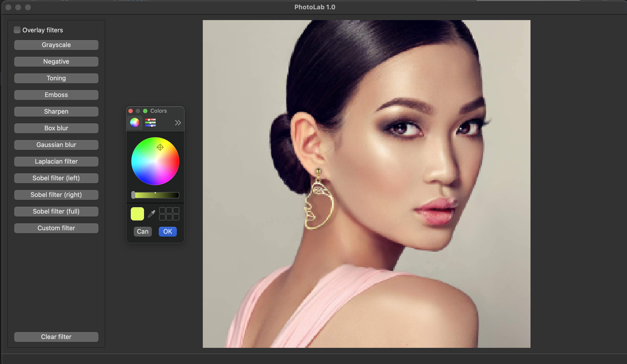
Task: Cancel the color selection
Action: (143, 232)
